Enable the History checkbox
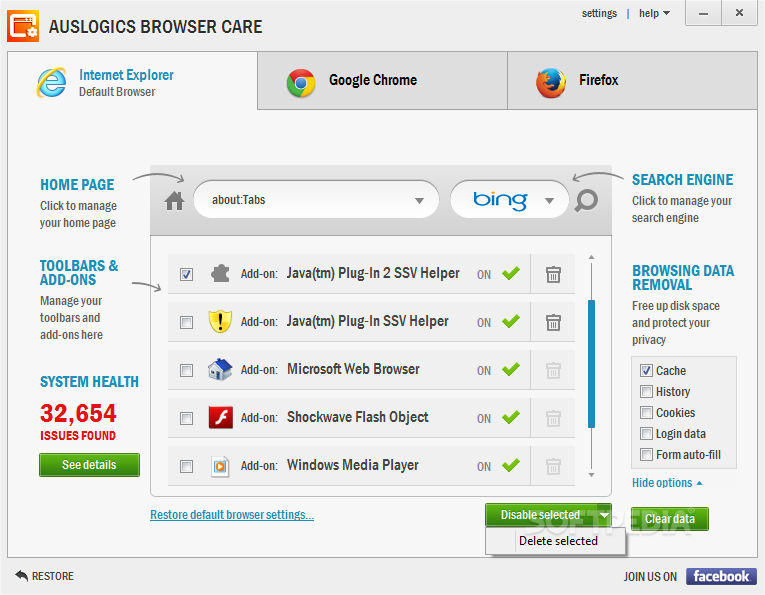Screen dimensions: 765x595 646,392
